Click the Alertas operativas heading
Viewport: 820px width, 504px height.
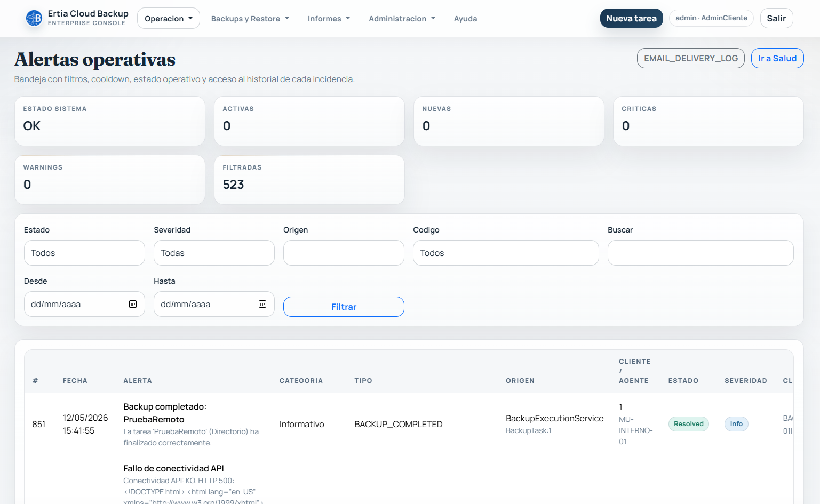(95, 59)
